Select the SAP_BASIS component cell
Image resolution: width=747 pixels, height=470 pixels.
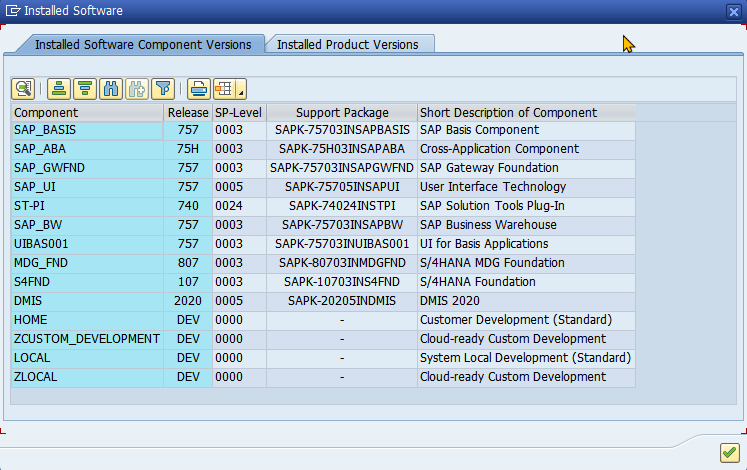click(x=87, y=130)
